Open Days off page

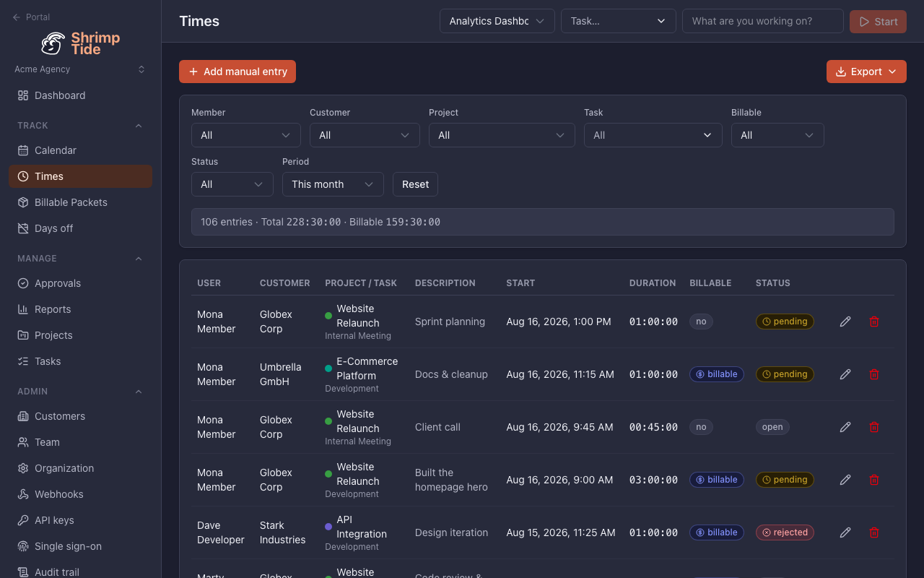click(80, 228)
